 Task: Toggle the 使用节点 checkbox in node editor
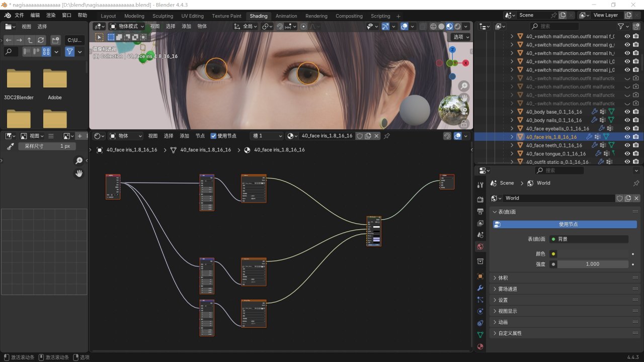pos(213,136)
